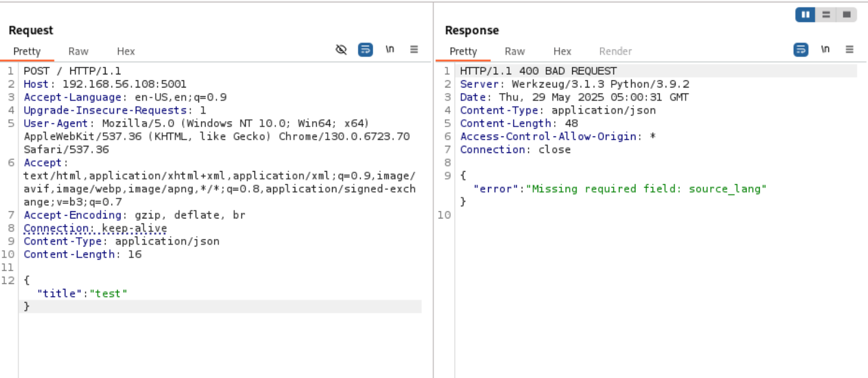Open Response panel hamburger options menu
Viewport: 868px width, 378px height.
pos(849,50)
